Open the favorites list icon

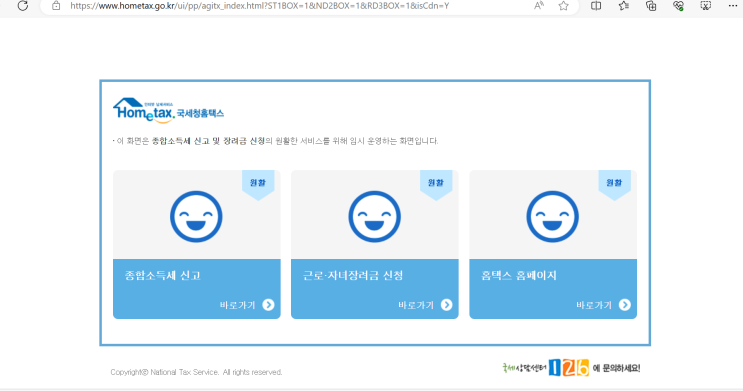(624, 6)
